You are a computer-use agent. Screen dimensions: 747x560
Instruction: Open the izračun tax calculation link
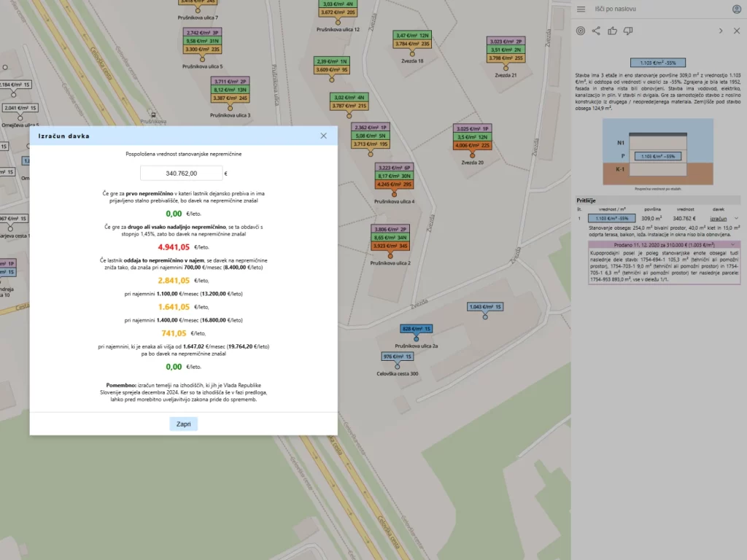pos(719,218)
